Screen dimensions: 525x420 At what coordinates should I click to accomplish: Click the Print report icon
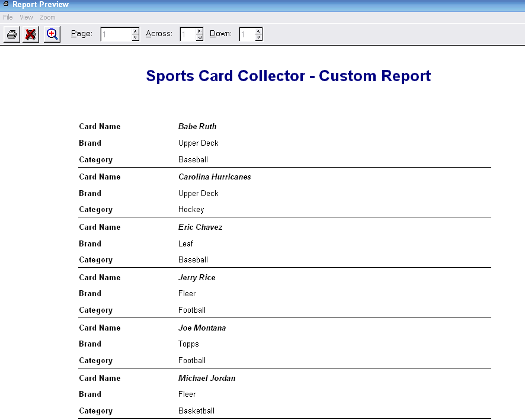tap(11, 34)
